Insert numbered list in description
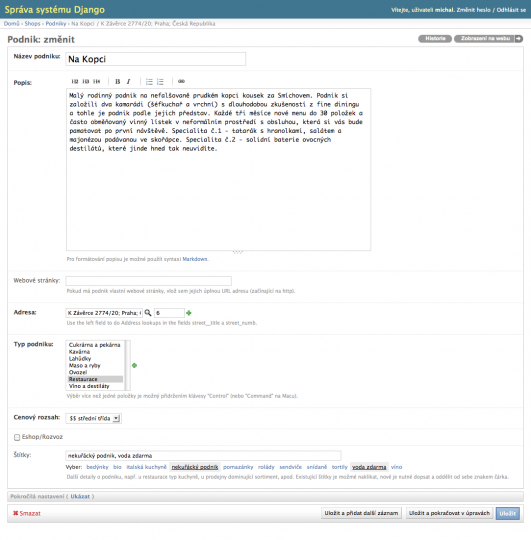The width and height of the screenshot is (531, 540). click(160, 82)
